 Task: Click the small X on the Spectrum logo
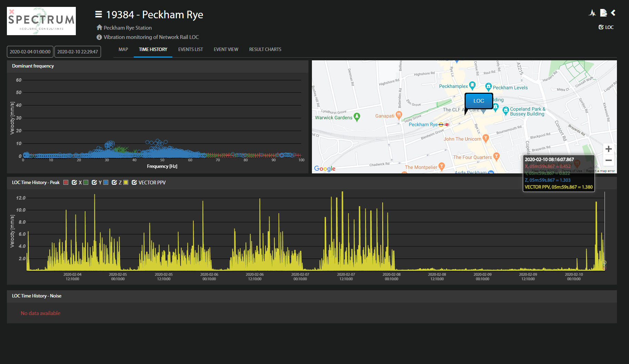pyautogui.click(x=12, y=12)
